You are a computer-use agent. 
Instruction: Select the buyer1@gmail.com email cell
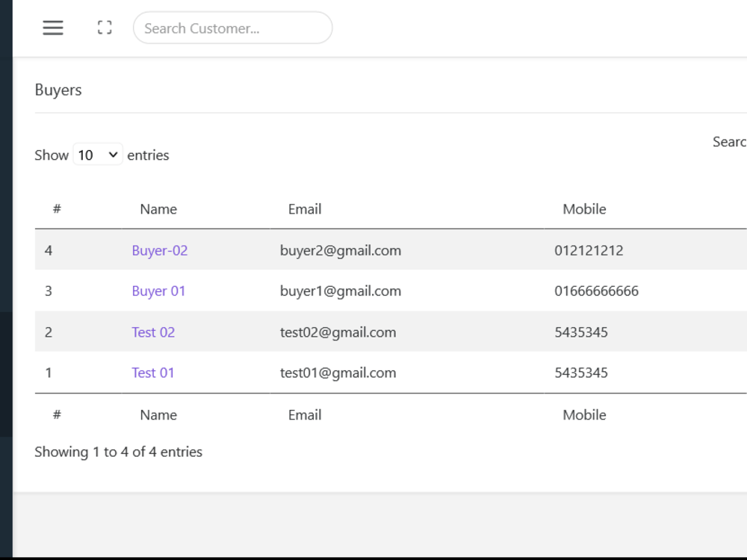coord(341,291)
